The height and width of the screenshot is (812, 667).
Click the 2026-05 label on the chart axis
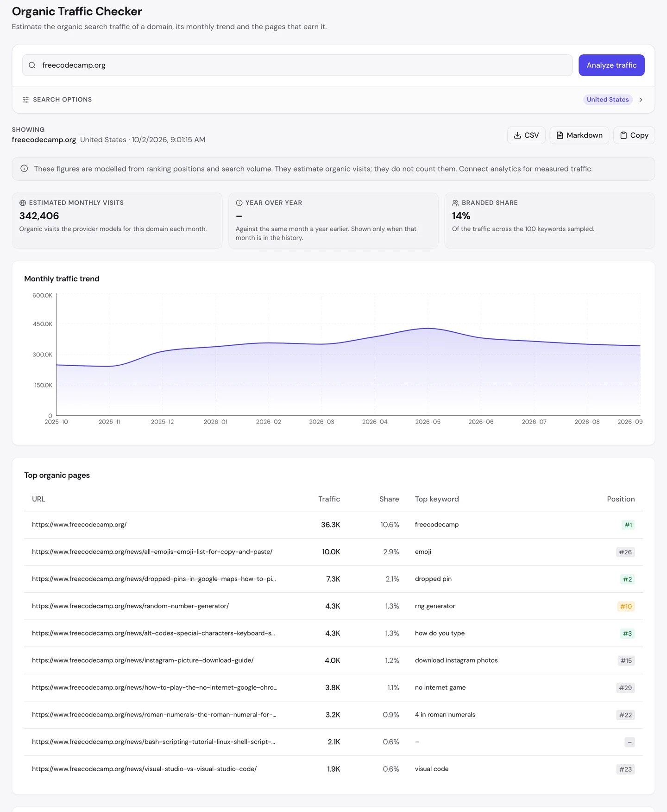[428, 422]
